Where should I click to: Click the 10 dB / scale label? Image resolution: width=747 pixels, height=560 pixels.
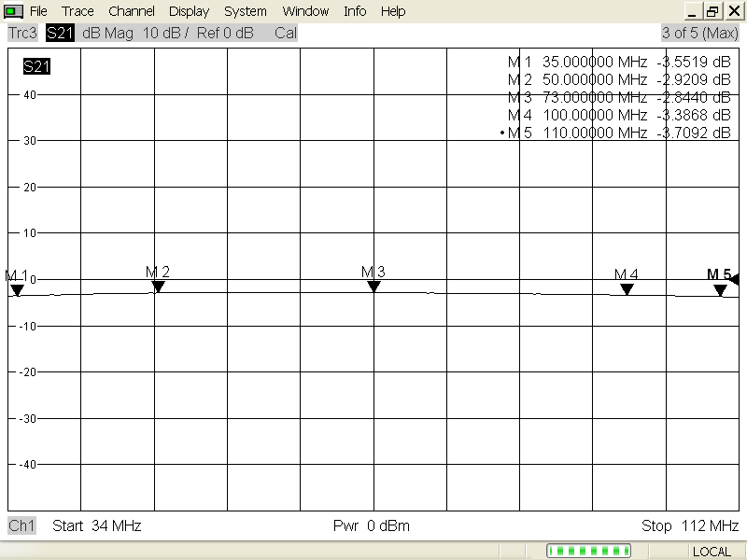[x=165, y=33]
